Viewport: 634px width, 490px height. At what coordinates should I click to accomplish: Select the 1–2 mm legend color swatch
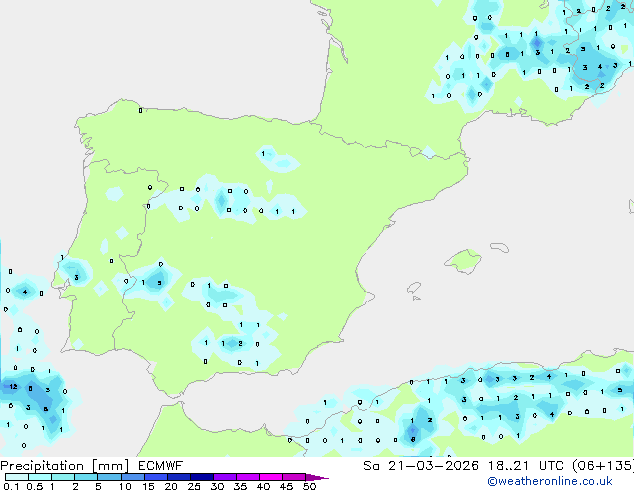pos(63,477)
